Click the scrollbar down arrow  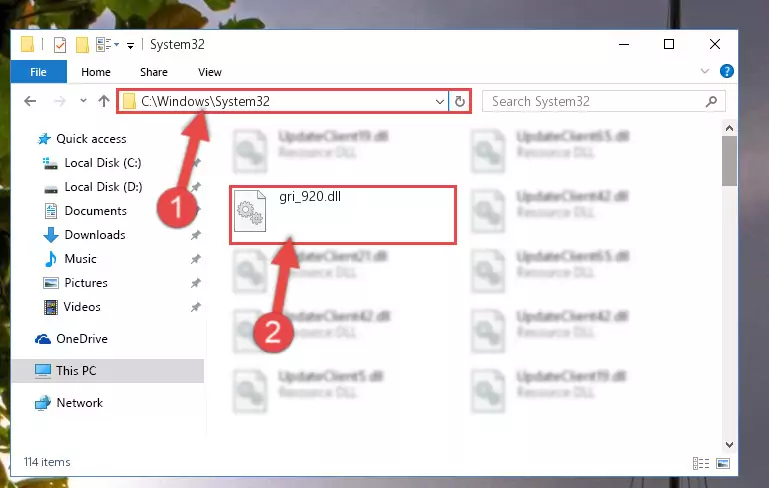point(729,445)
